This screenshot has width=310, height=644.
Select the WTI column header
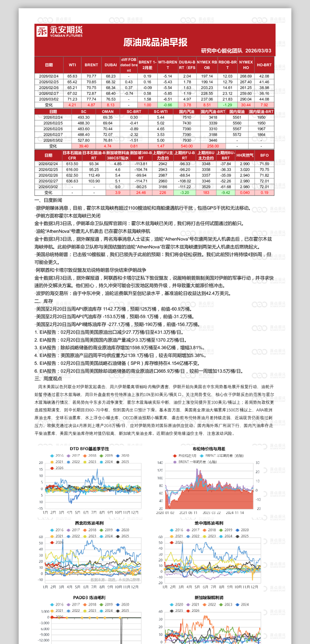(72, 65)
